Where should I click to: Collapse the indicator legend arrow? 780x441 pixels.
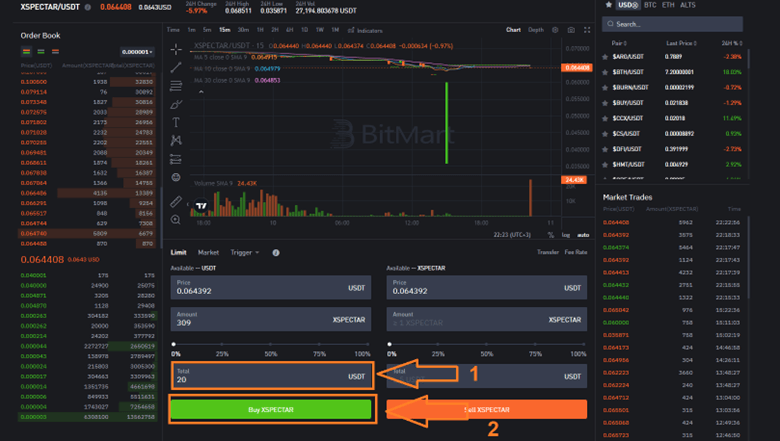pyautogui.click(x=201, y=92)
